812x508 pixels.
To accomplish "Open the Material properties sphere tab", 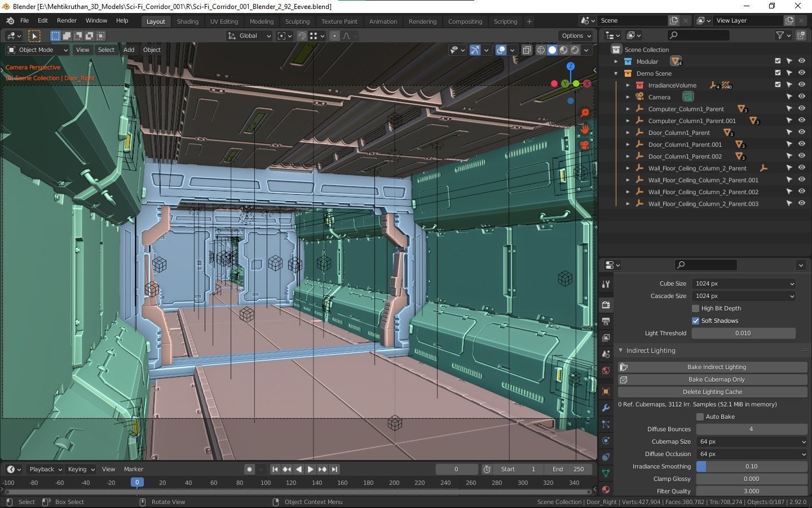I will tap(606, 489).
